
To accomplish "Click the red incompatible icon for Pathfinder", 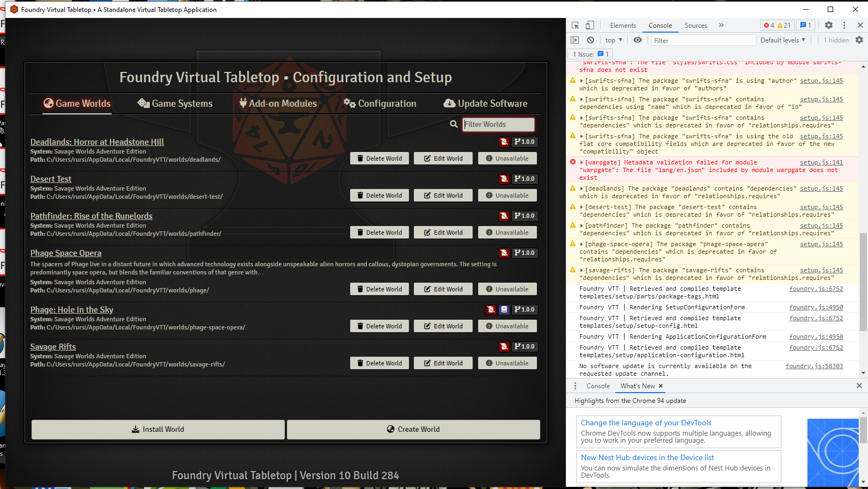I will pyautogui.click(x=504, y=216).
